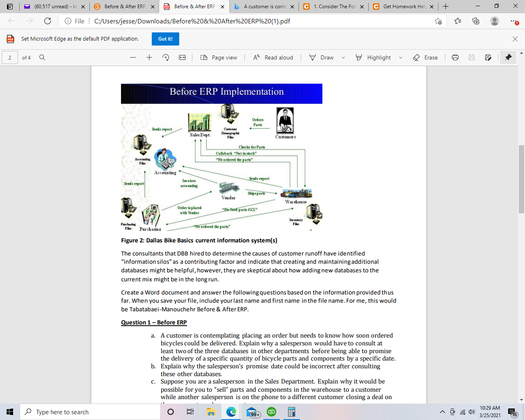Start Read aloud
This screenshot has width=525, height=420.
click(273, 57)
